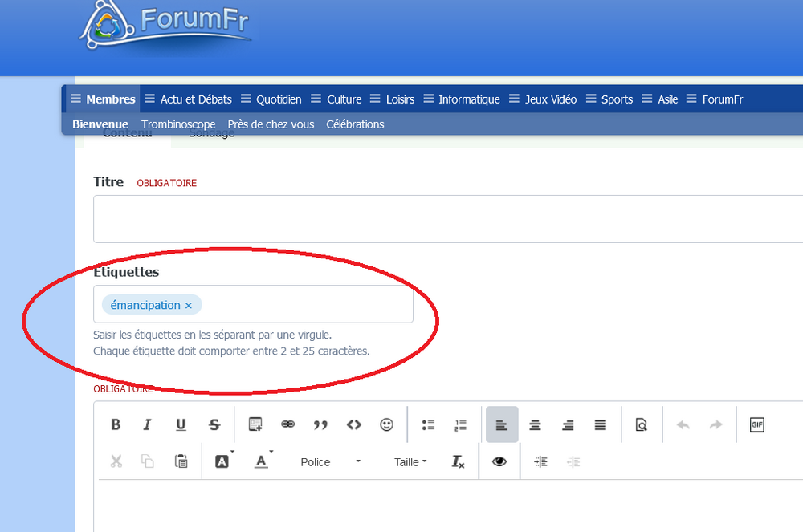Open the Taille size dropdown
Image resolution: width=803 pixels, height=532 pixels.
click(x=410, y=462)
